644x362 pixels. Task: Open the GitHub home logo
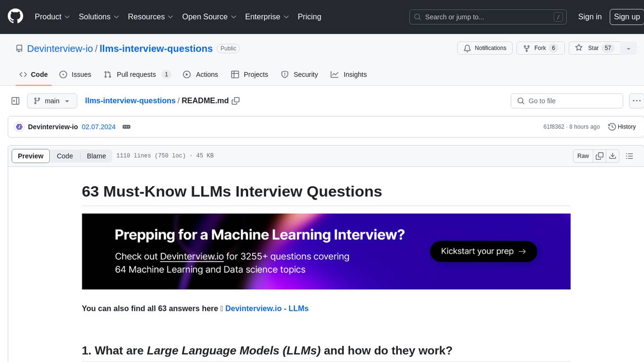click(x=15, y=17)
